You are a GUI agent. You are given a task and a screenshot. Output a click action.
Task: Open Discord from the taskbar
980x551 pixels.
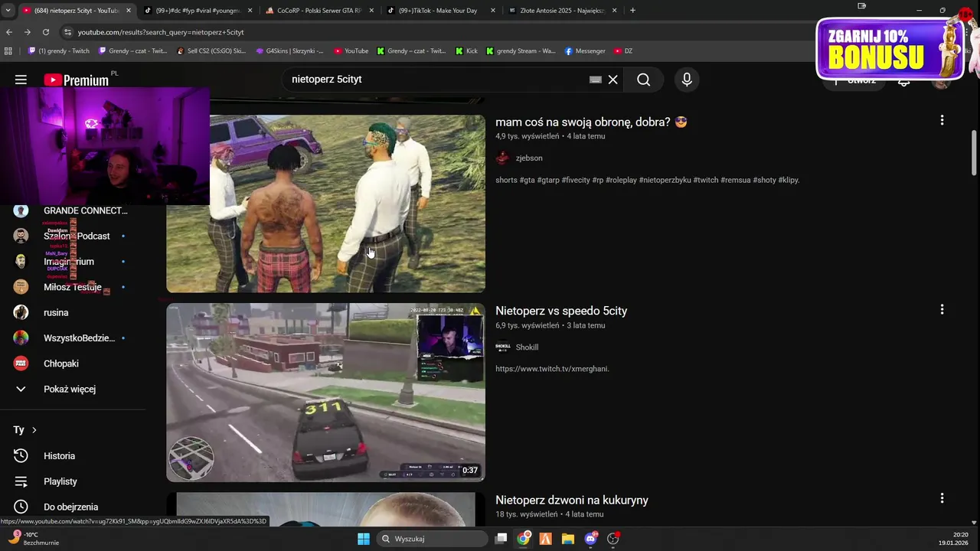coord(590,539)
